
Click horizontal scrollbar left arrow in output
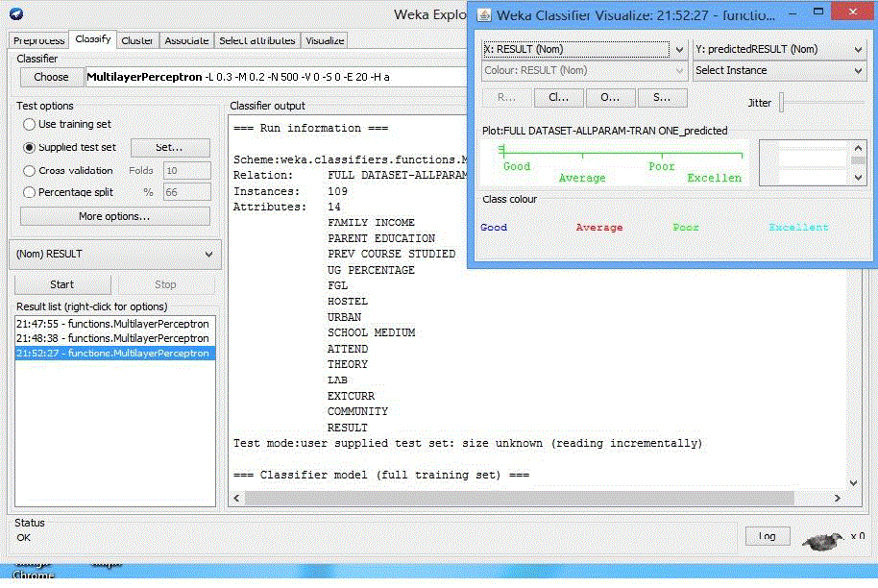click(x=235, y=499)
